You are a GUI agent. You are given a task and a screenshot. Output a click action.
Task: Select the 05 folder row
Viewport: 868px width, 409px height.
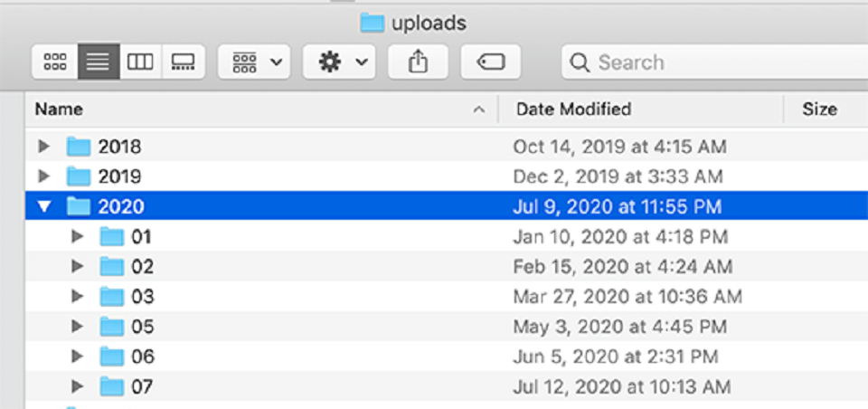pos(447,327)
